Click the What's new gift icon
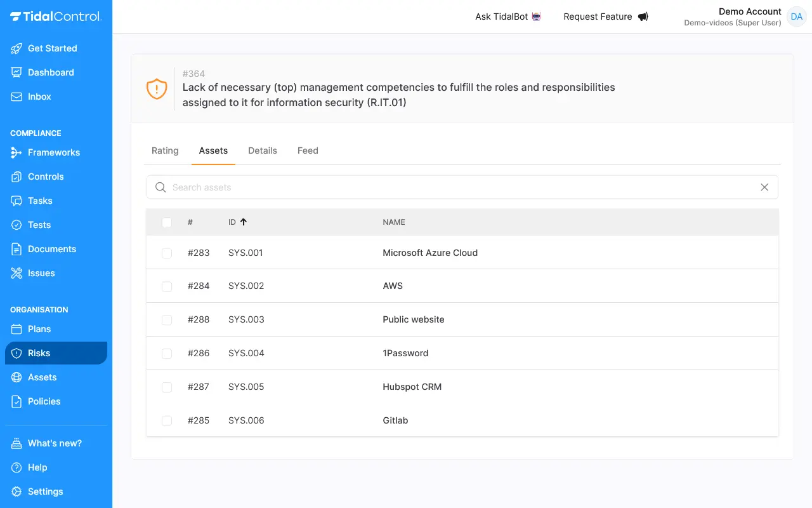The width and height of the screenshot is (812, 508). coord(16,443)
